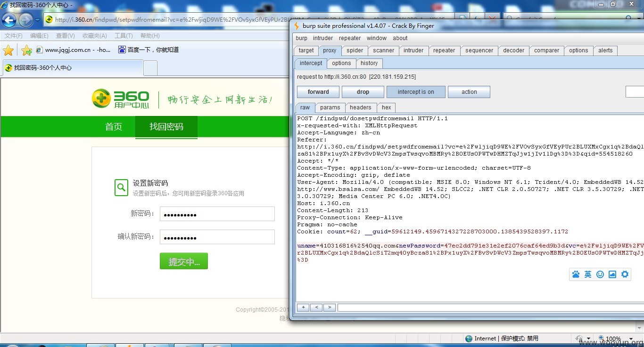644x347 pixels.
Task: Open the 帮助(H) menu in IE
Action: coord(150,36)
